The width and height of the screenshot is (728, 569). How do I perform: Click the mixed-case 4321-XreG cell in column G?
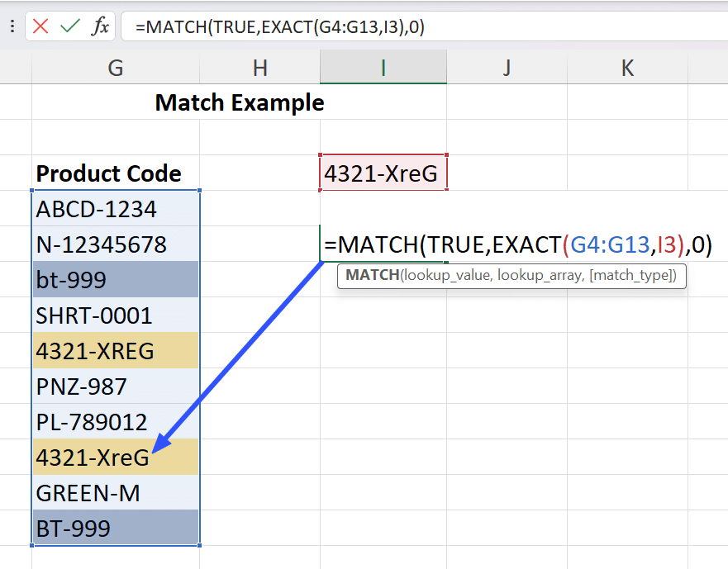[x=116, y=458]
